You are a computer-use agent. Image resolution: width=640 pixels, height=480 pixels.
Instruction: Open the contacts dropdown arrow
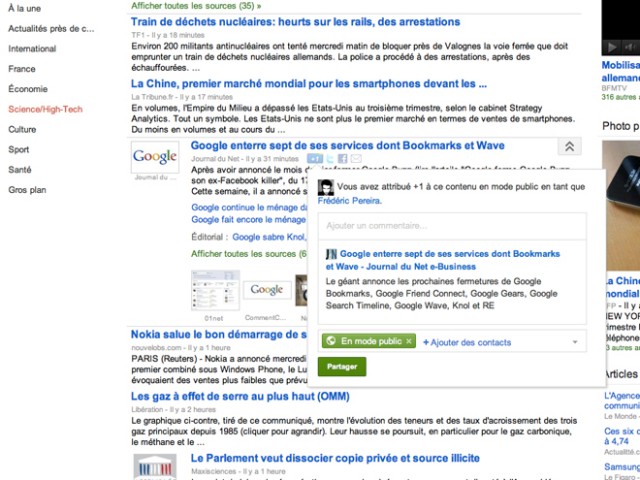[575, 342]
